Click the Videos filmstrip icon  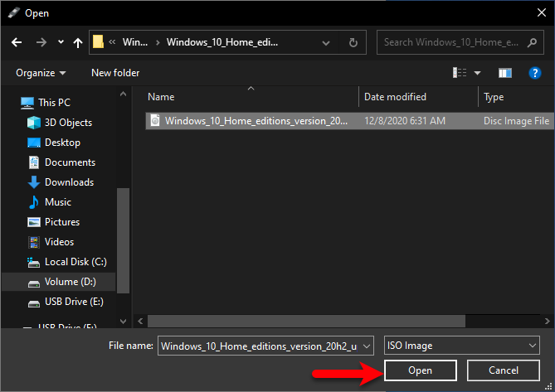34,242
